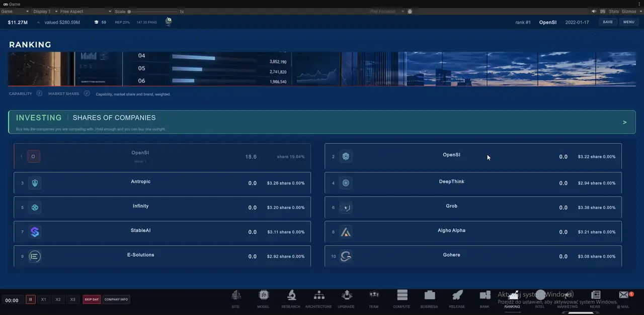Click the ranking banner image
The width and height of the screenshot is (644, 315).
(322, 69)
